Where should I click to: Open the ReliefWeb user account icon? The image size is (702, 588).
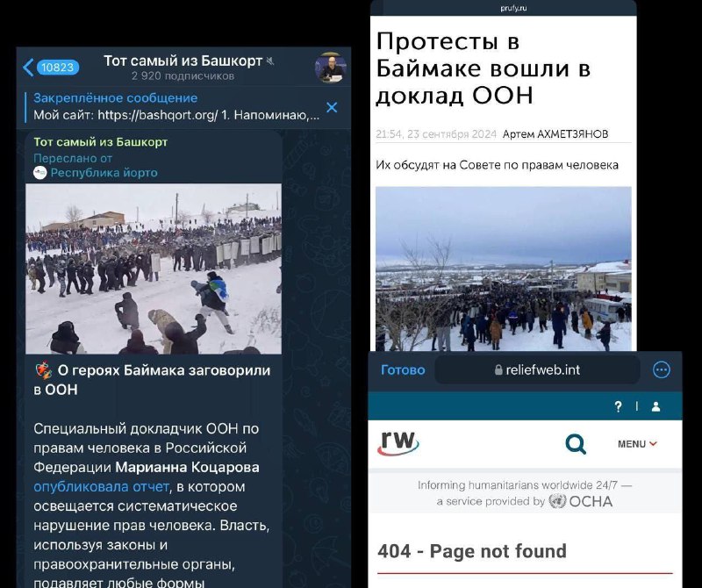coord(655,406)
